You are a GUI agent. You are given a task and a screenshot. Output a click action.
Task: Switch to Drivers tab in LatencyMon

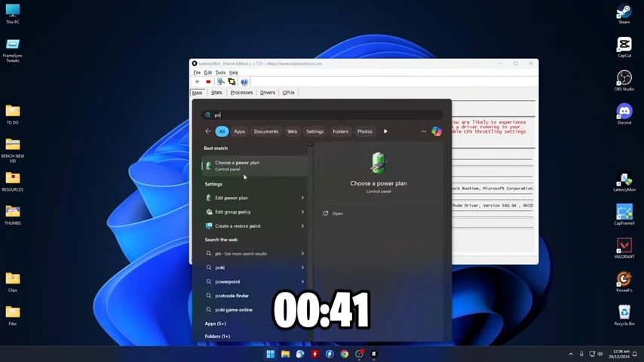(268, 93)
